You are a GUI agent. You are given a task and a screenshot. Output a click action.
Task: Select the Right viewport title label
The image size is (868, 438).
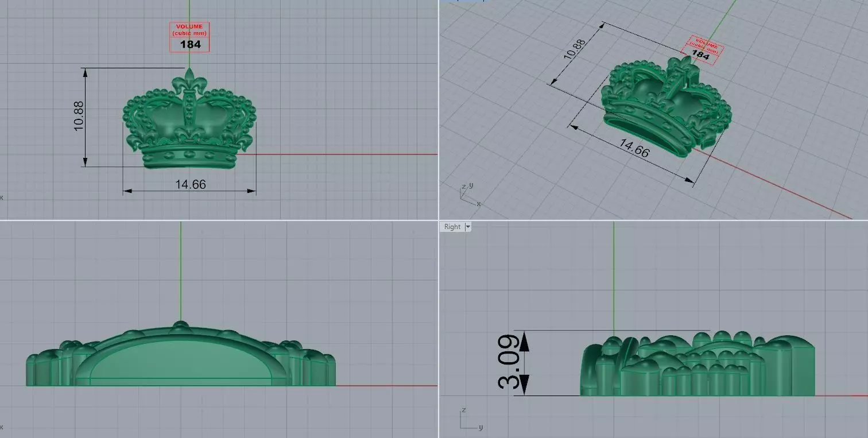[x=452, y=227]
